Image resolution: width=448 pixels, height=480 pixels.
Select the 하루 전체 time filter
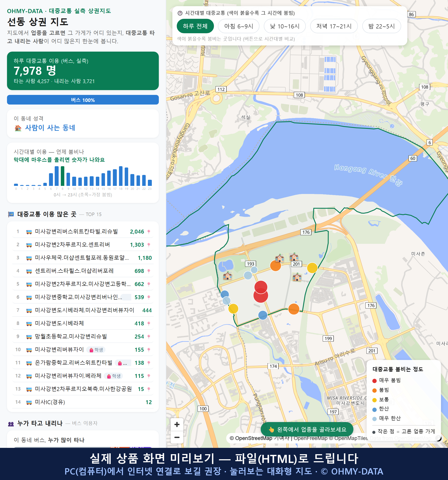[x=195, y=26]
